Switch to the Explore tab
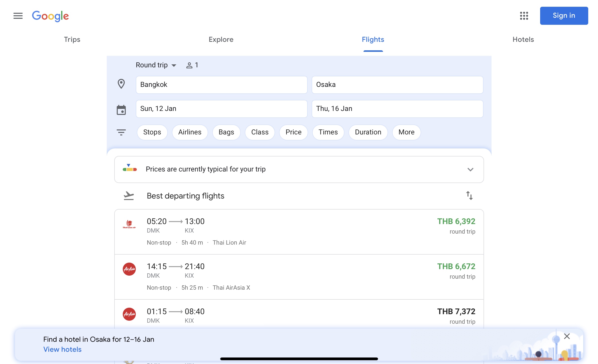The image size is (598, 364). pyautogui.click(x=221, y=40)
